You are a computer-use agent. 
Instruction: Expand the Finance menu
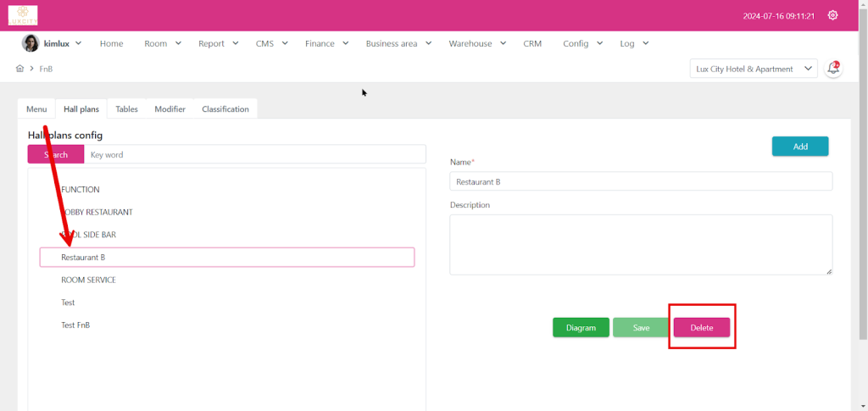pyautogui.click(x=326, y=43)
